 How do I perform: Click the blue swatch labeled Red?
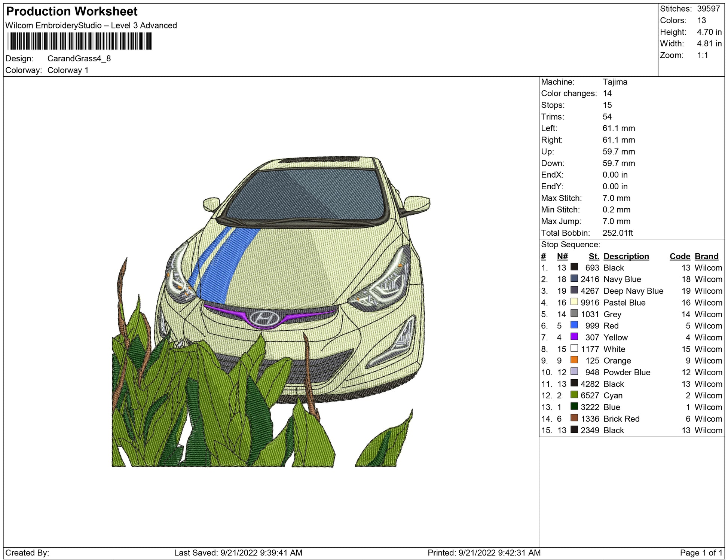click(x=574, y=325)
